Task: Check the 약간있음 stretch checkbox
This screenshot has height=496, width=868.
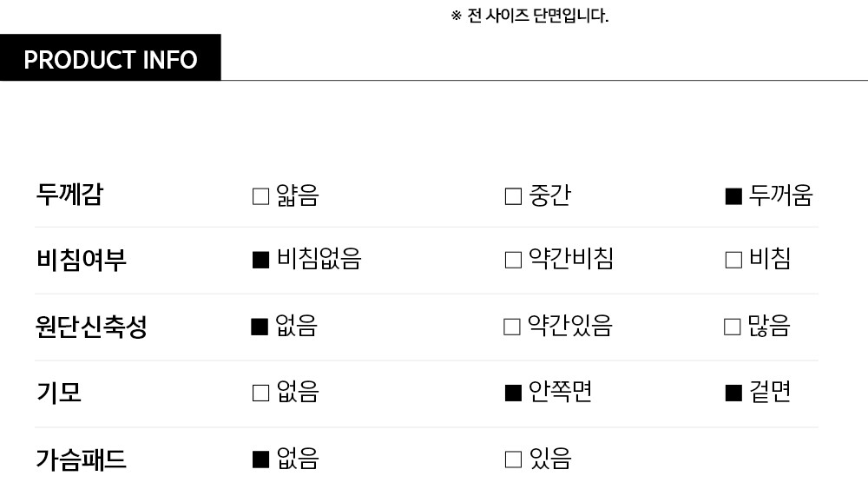Action: click(512, 327)
